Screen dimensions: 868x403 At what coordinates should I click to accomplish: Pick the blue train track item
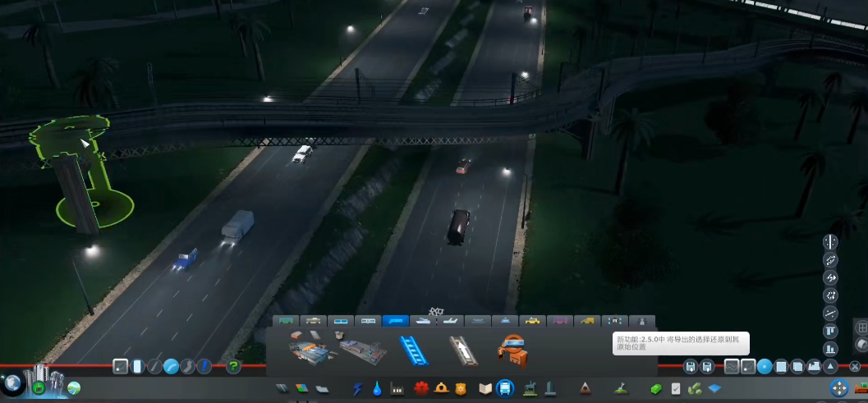(414, 350)
